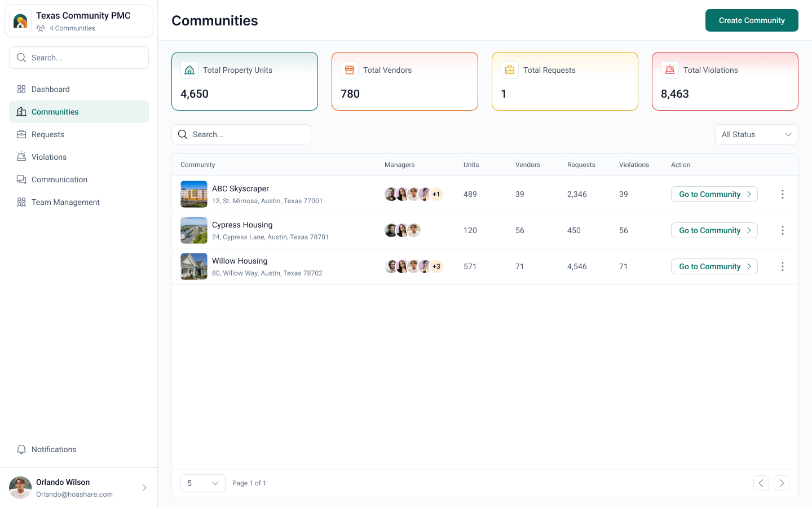The height and width of the screenshot is (508, 812).
Task: Click the Total Vendors summary card icon
Action: click(350, 69)
